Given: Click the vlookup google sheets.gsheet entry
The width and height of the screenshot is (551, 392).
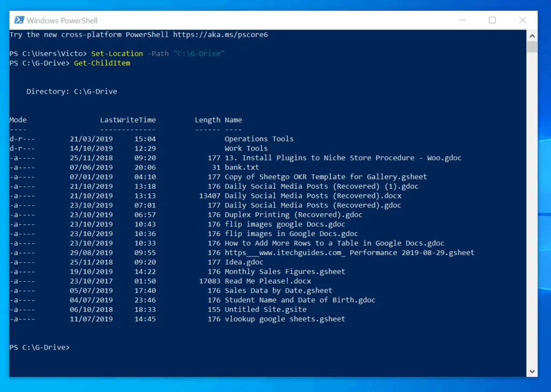Looking at the screenshot, I should (x=285, y=319).
